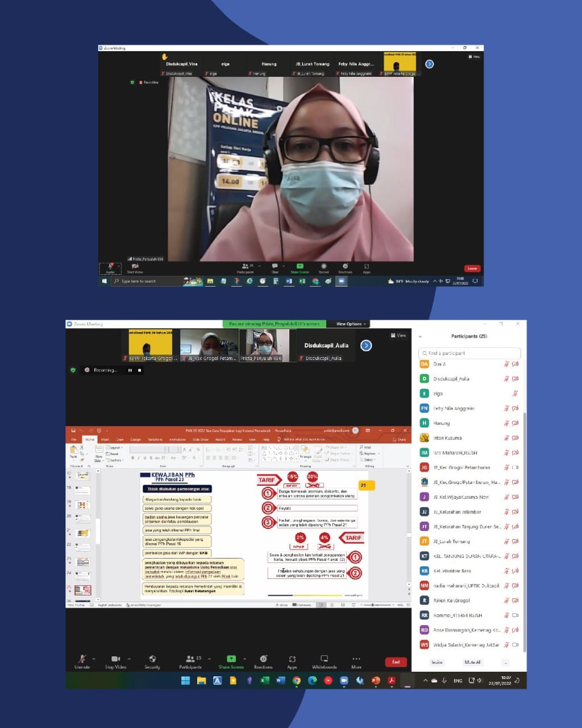Open Apps in the lower Zoom toolbar
The width and height of the screenshot is (582, 728).
(x=292, y=661)
